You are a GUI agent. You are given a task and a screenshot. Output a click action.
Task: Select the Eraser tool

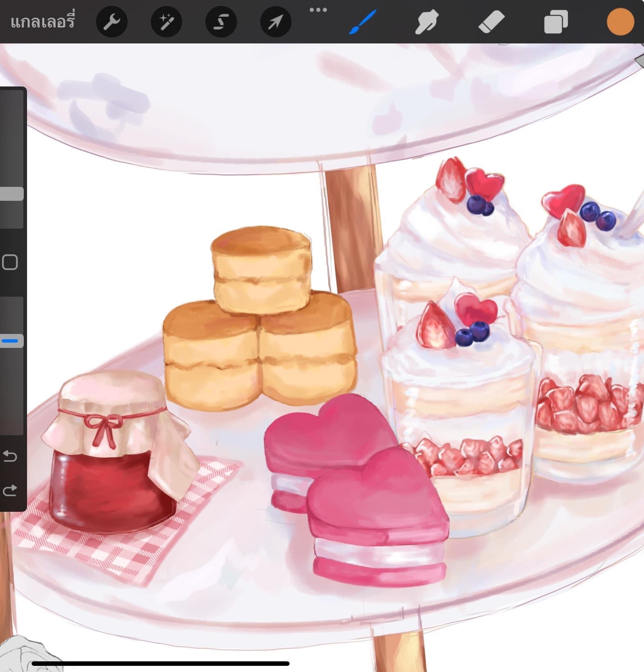(x=491, y=22)
